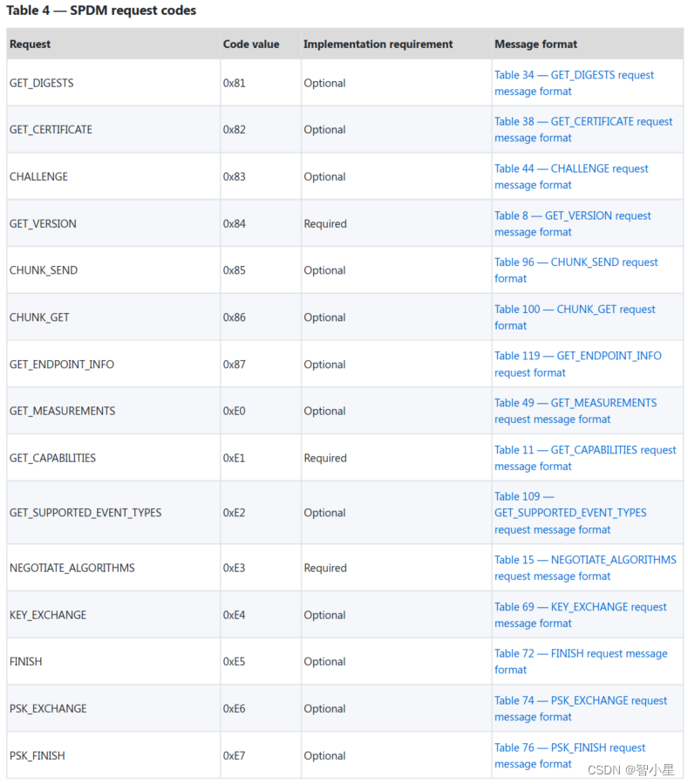Open Table 74 PSK_EXCHANGE request message format

(x=581, y=708)
